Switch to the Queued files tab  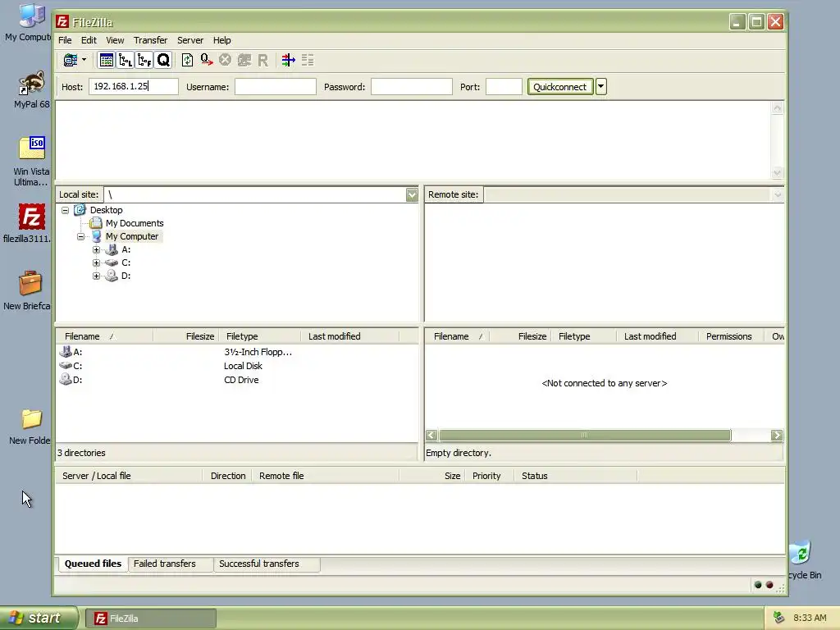click(93, 564)
